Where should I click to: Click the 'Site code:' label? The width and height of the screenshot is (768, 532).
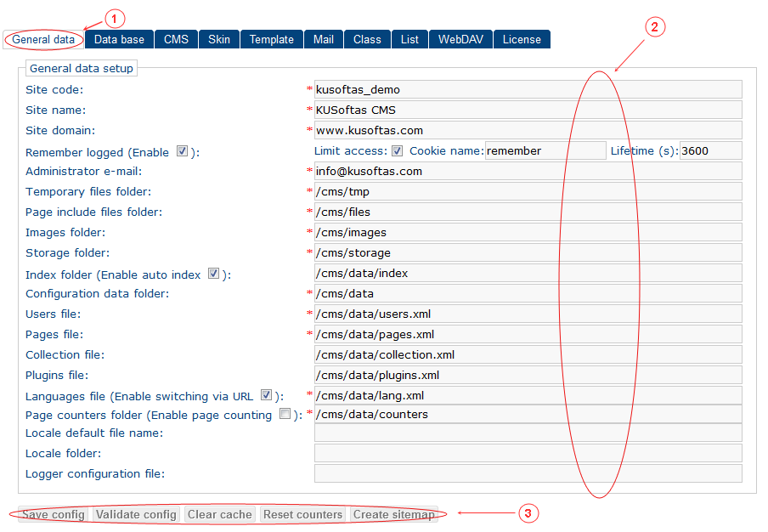(x=54, y=90)
